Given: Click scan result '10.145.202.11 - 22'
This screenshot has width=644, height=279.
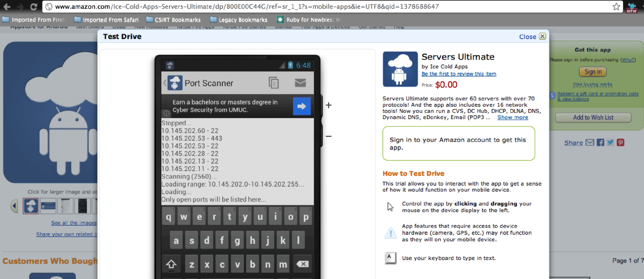Looking at the screenshot, I should (190, 169).
